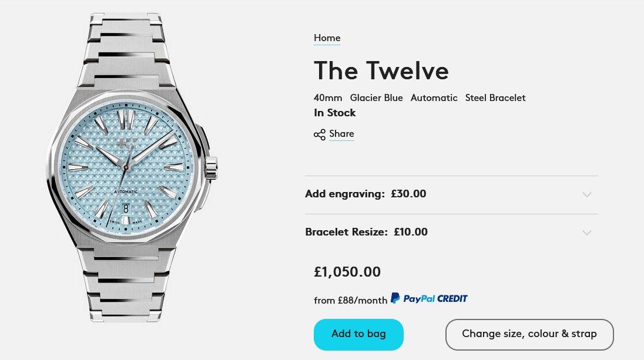
Task: Click the PayPal CREDIT wordmark
Action: [435, 298]
